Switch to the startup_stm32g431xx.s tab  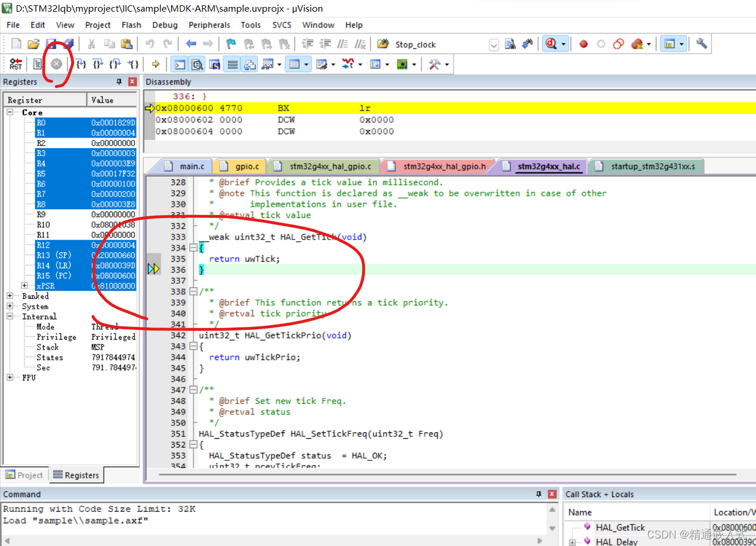[x=648, y=166]
